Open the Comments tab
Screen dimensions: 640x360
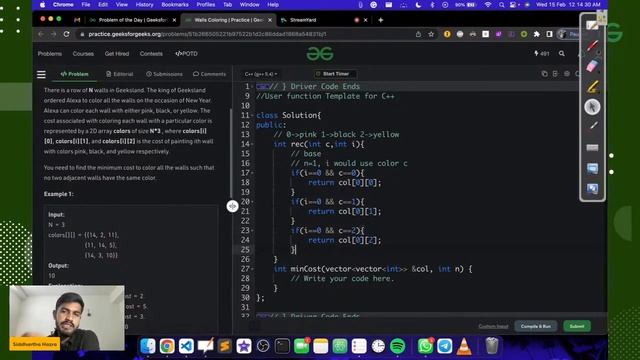[209, 74]
